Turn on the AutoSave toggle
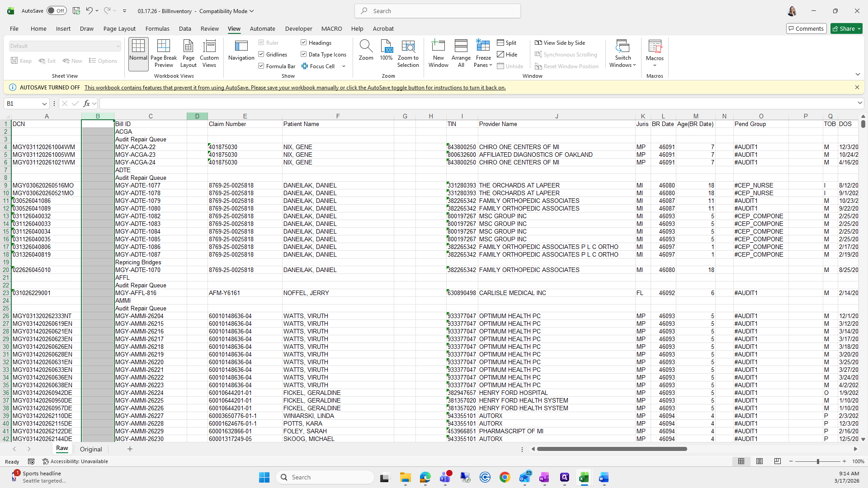 pyautogui.click(x=57, y=11)
